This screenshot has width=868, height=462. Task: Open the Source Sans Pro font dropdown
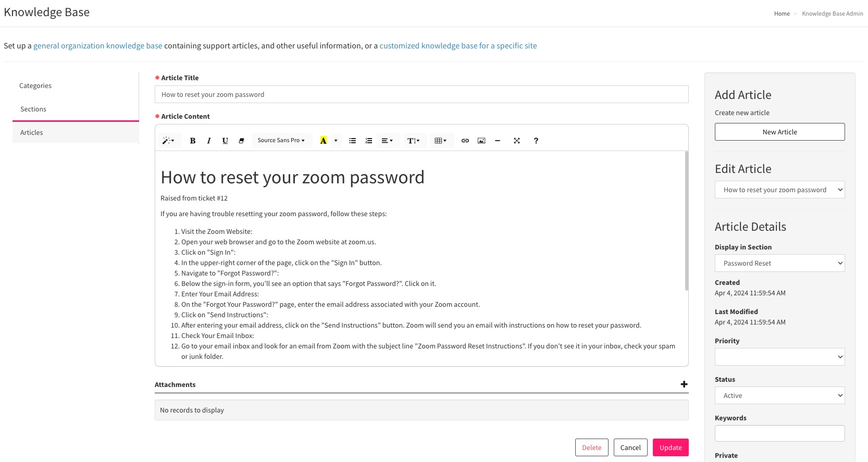point(281,141)
